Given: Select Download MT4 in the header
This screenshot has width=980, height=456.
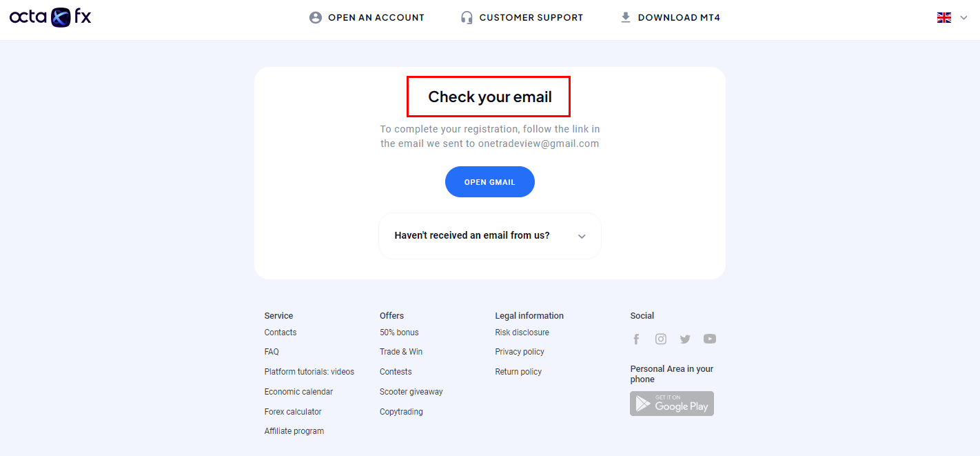Looking at the screenshot, I should click(x=679, y=18).
